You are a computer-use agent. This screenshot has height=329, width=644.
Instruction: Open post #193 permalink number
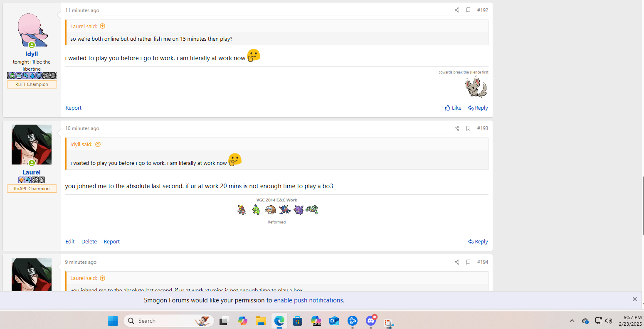click(x=482, y=128)
